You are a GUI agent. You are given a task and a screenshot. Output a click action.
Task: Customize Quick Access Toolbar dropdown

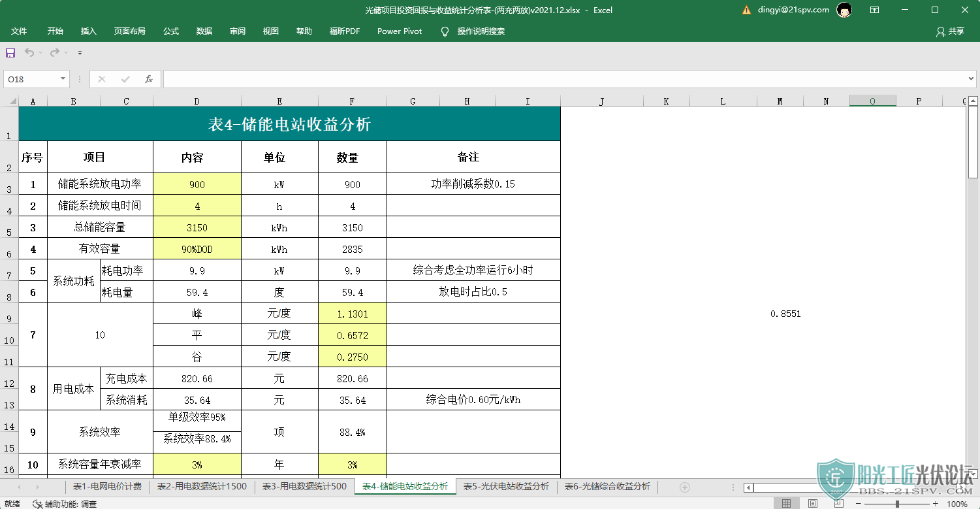coord(80,53)
